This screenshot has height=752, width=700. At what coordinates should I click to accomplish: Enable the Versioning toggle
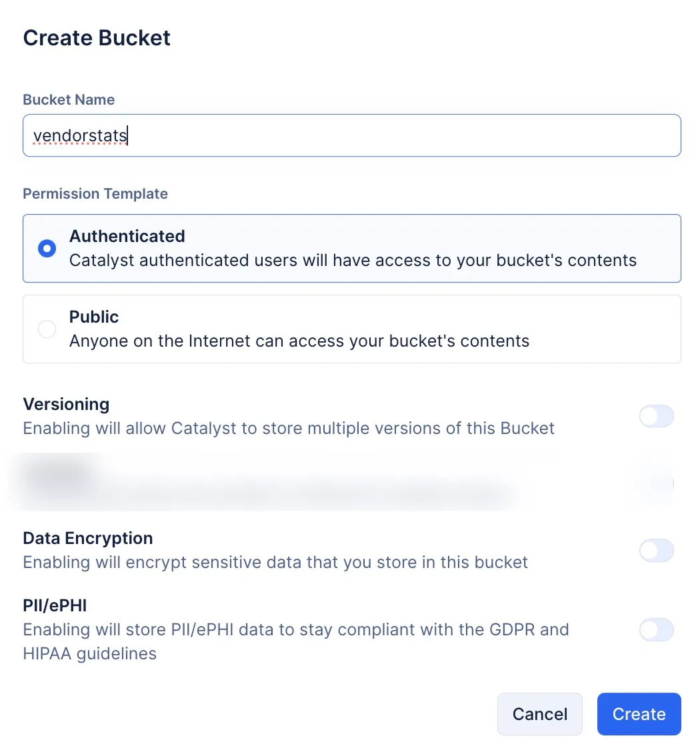(x=657, y=416)
